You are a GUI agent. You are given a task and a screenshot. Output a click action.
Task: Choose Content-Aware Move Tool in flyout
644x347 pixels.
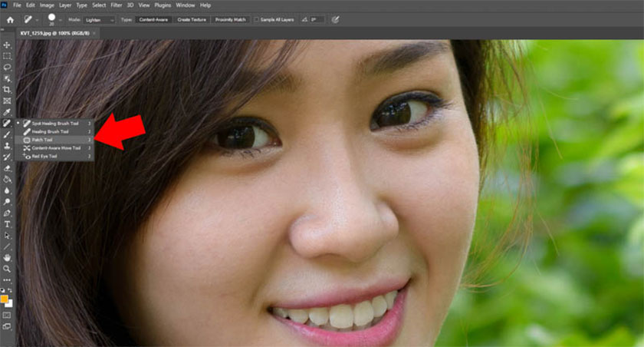(54, 148)
